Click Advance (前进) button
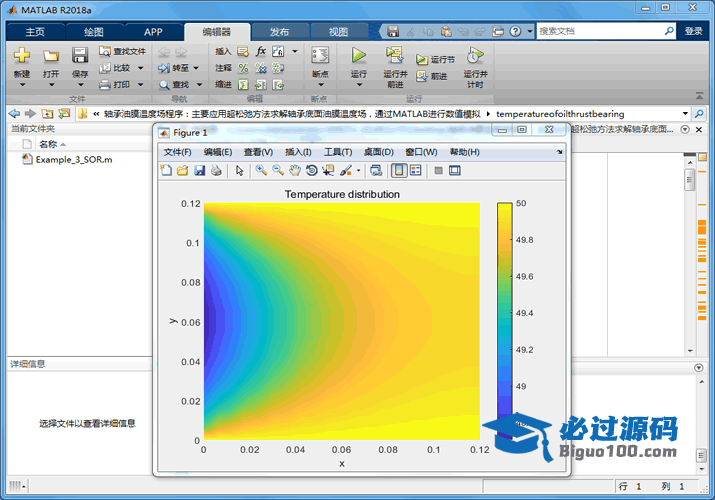The width and height of the screenshot is (715, 500). pyautogui.click(x=431, y=76)
